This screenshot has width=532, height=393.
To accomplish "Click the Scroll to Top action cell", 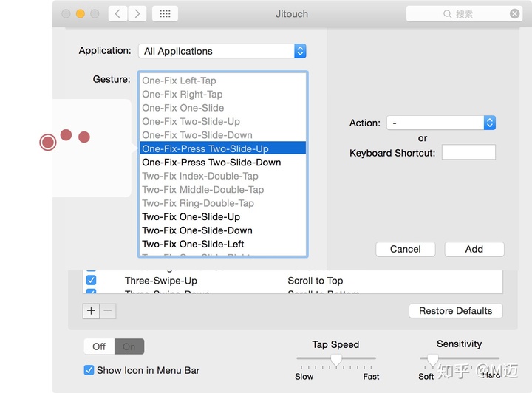I will [x=316, y=281].
